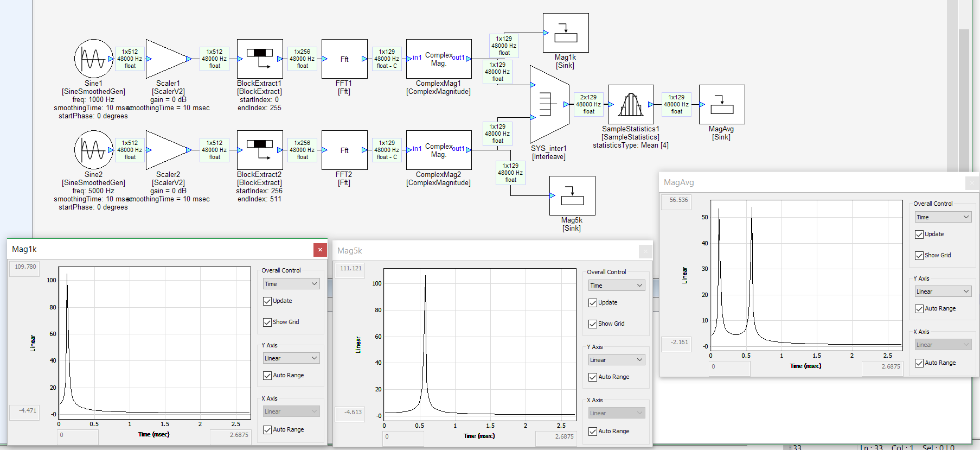Toggle Show Grid in MagAvg window
Viewport: 980px width, 450px height.
pos(919,256)
